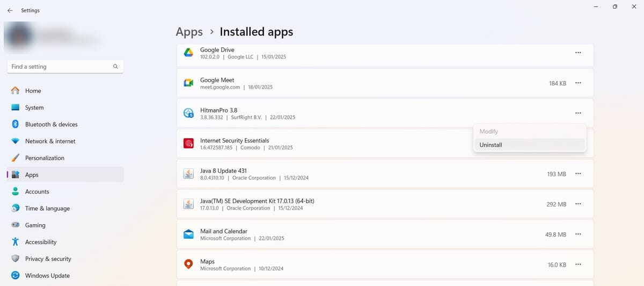The width and height of the screenshot is (644, 286).
Task: Choose Uninstall from the context menu
Action: pyautogui.click(x=530, y=145)
